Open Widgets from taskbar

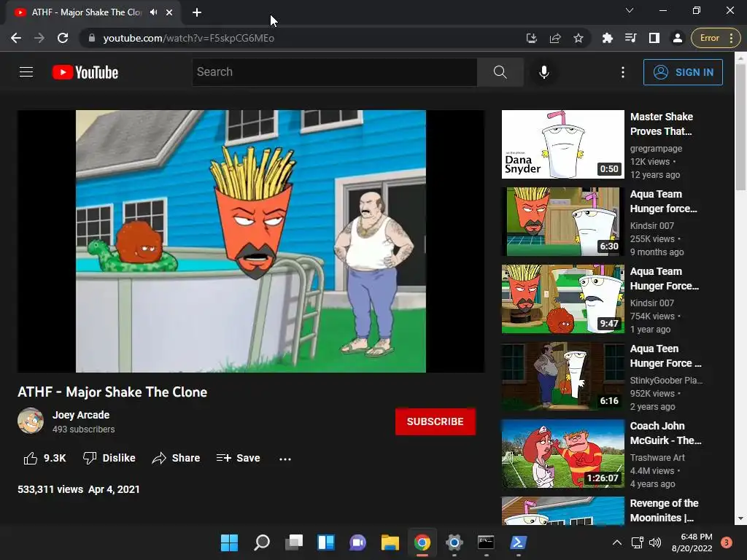326,542
